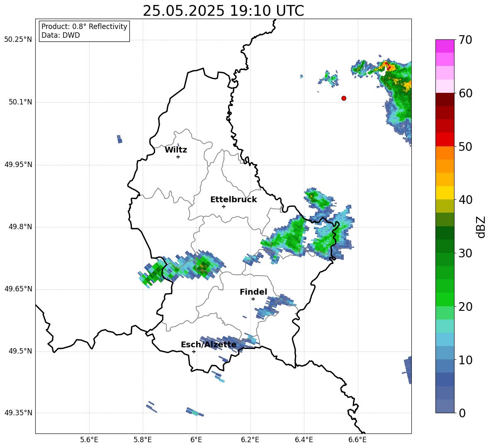The height and width of the screenshot is (448, 491).
Task: Pick the magenta swatch atop the colorbar
Action: tap(445, 46)
